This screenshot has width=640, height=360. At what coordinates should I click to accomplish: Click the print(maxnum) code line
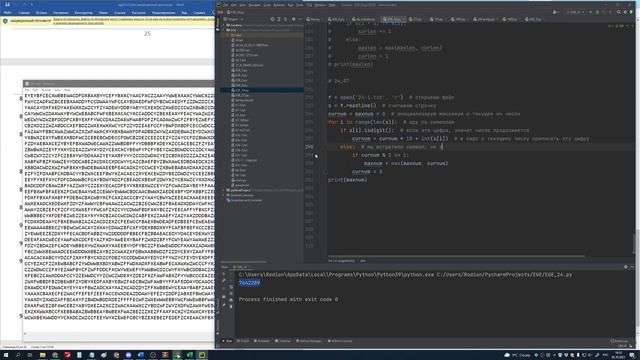click(x=347, y=180)
